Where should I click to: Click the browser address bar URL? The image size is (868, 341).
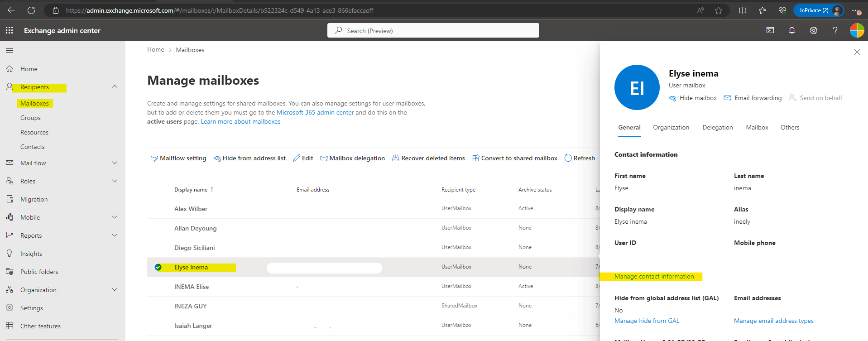[x=220, y=10]
